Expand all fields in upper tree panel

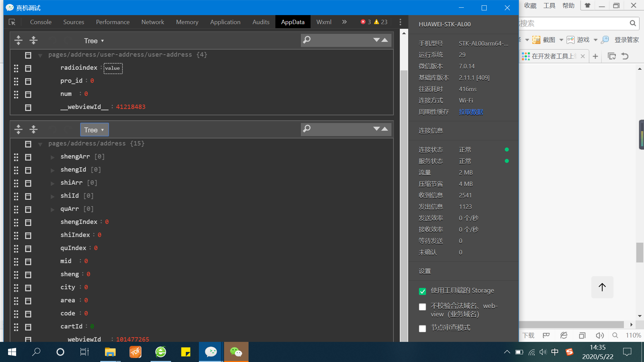tap(18, 41)
